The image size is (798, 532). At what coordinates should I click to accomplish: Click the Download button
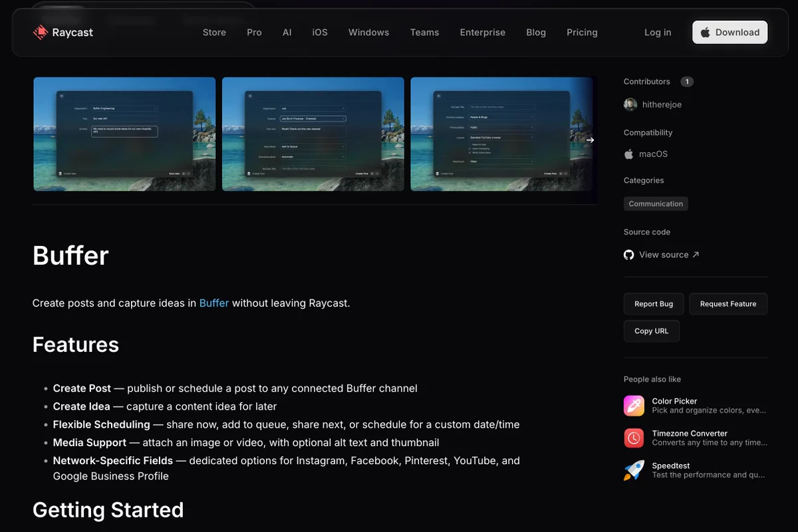pyautogui.click(x=730, y=32)
